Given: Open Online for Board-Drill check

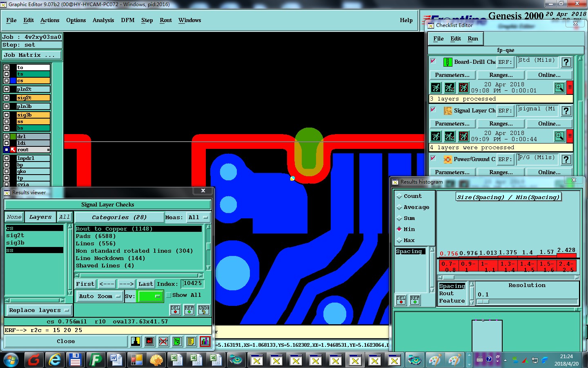Looking at the screenshot, I should (550, 75).
